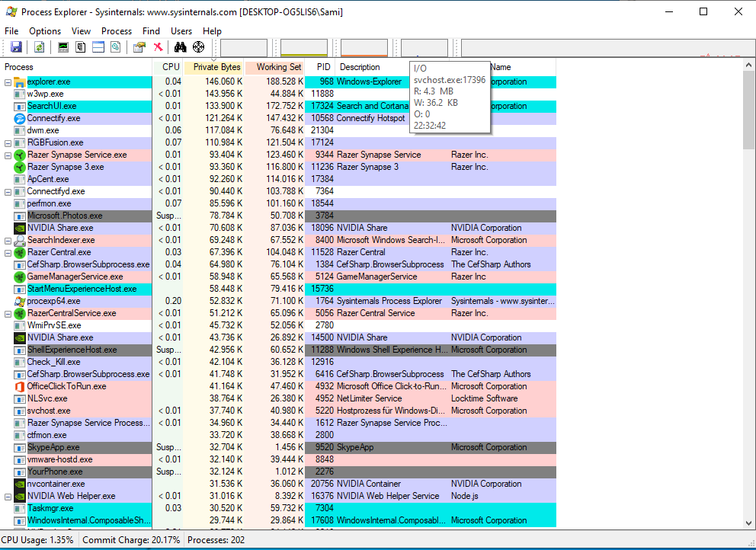
Task: Click the Connectify.exe blue icon
Action: click(x=19, y=119)
